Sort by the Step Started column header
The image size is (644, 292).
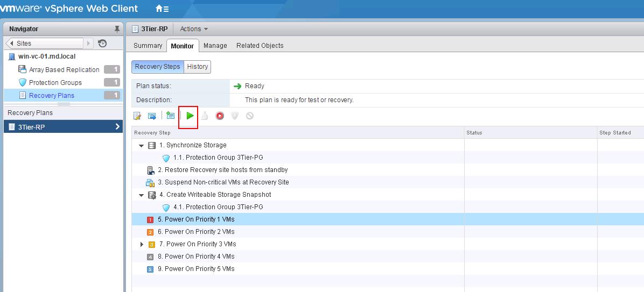tap(621, 132)
